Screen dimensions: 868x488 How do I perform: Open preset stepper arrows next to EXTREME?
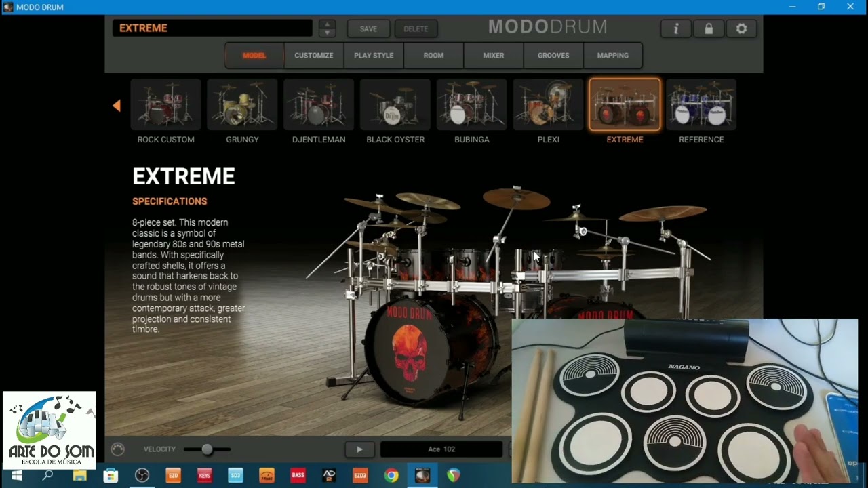pyautogui.click(x=327, y=28)
